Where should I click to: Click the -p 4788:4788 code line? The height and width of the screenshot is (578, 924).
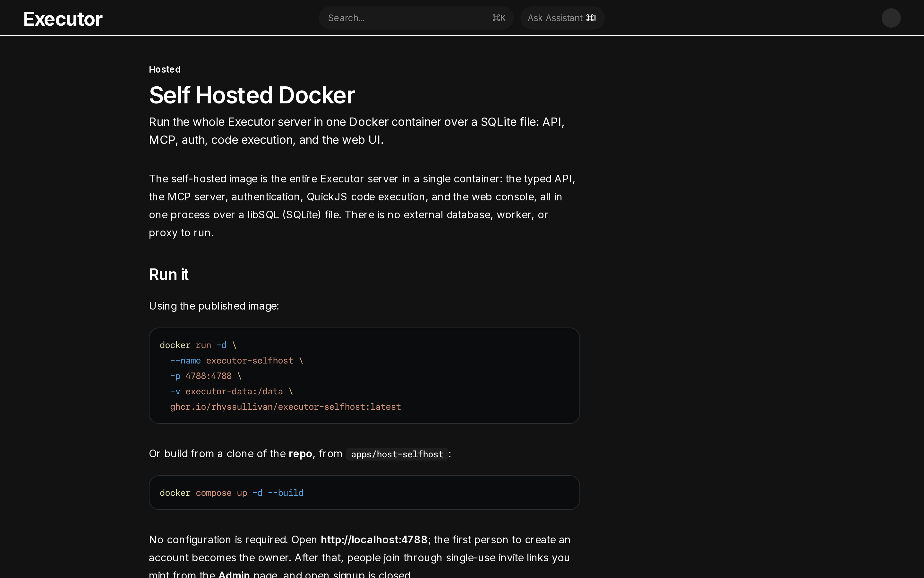[x=206, y=376]
